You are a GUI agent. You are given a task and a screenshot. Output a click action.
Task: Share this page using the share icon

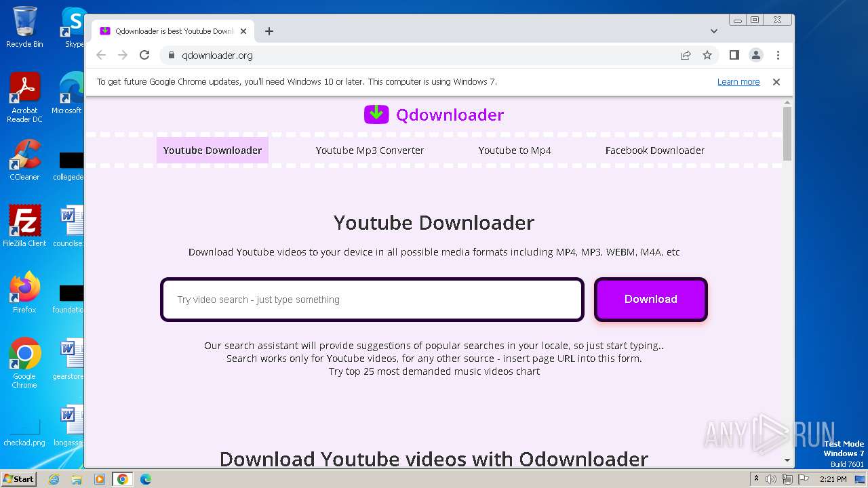tap(686, 55)
